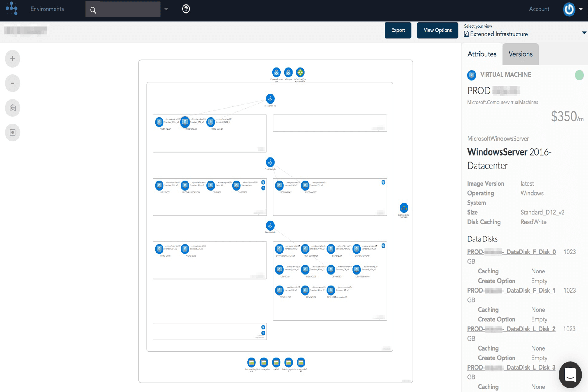Open the DataDisk_F_Disk_0 link
This screenshot has height=392, width=588.
pos(511,252)
